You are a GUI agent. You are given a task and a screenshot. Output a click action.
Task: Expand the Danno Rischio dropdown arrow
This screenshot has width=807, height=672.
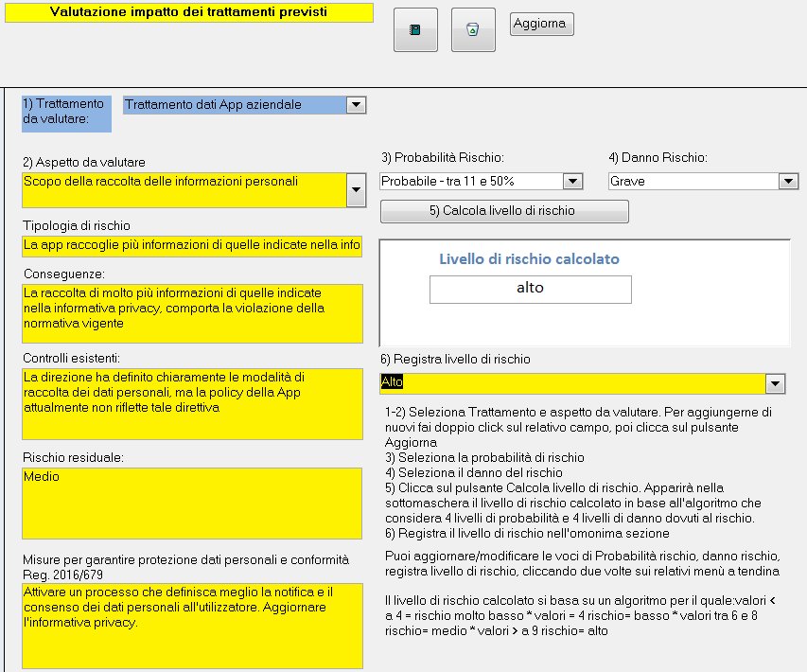coord(788,181)
